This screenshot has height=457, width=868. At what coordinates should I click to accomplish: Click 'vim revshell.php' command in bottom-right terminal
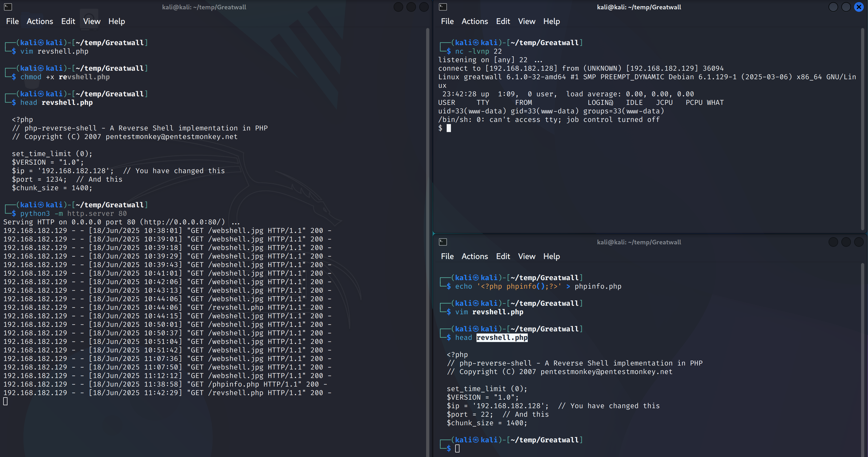(x=489, y=312)
